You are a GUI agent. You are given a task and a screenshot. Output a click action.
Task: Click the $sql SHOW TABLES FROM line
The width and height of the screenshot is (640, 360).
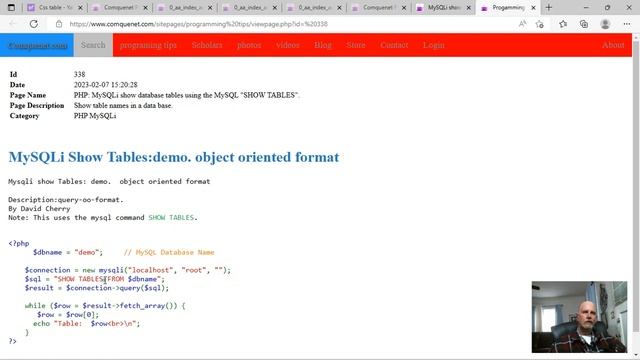point(94,279)
